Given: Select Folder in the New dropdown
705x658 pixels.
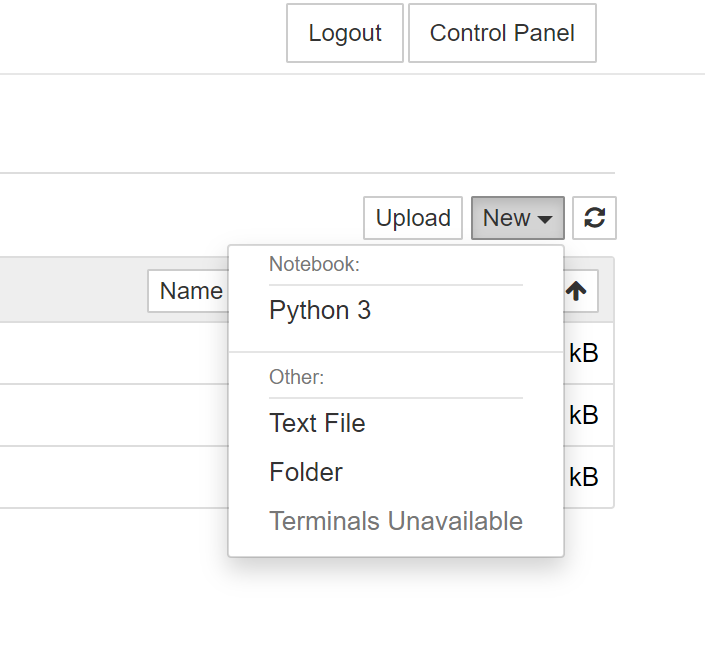Looking at the screenshot, I should (306, 472).
